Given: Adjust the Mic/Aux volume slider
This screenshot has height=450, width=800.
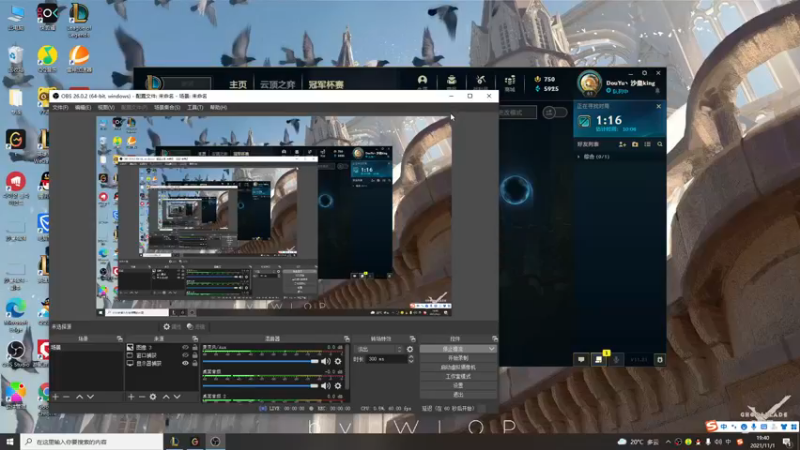Looking at the screenshot, I should point(261,361).
